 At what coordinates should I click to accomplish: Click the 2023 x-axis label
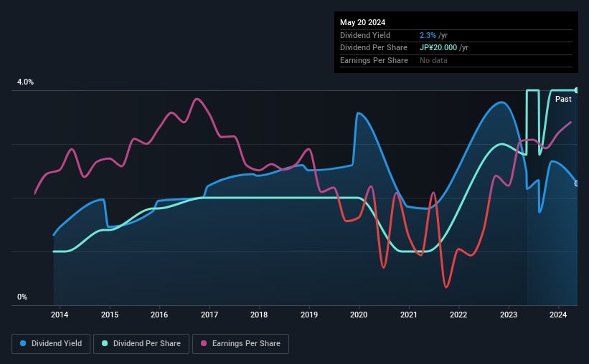pyautogui.click(x=509, y=315)
